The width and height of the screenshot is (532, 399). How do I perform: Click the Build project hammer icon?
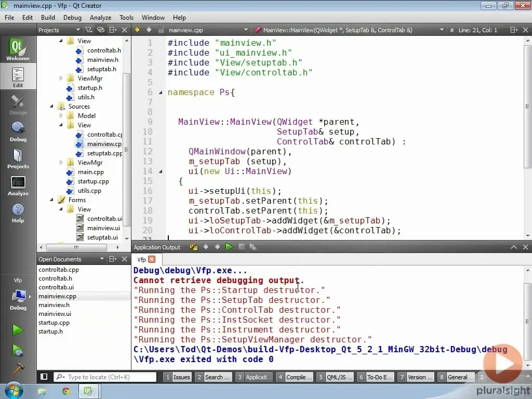pos(18,368)
